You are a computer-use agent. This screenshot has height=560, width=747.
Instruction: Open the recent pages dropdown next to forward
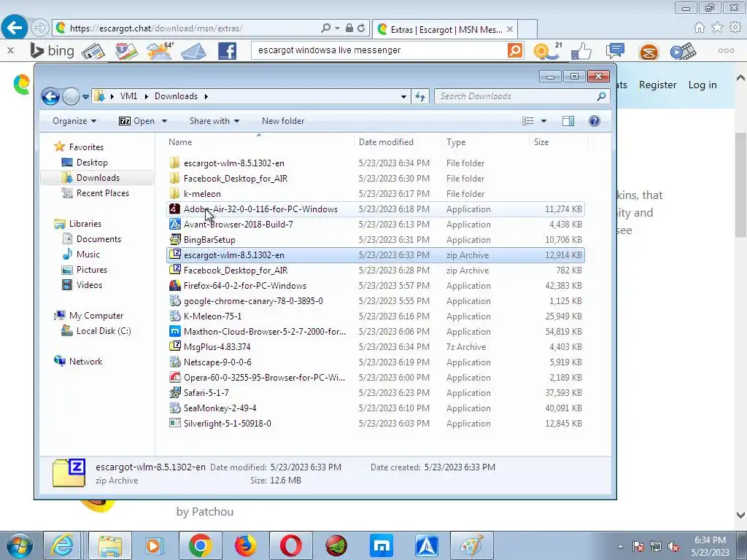[86, 97]
